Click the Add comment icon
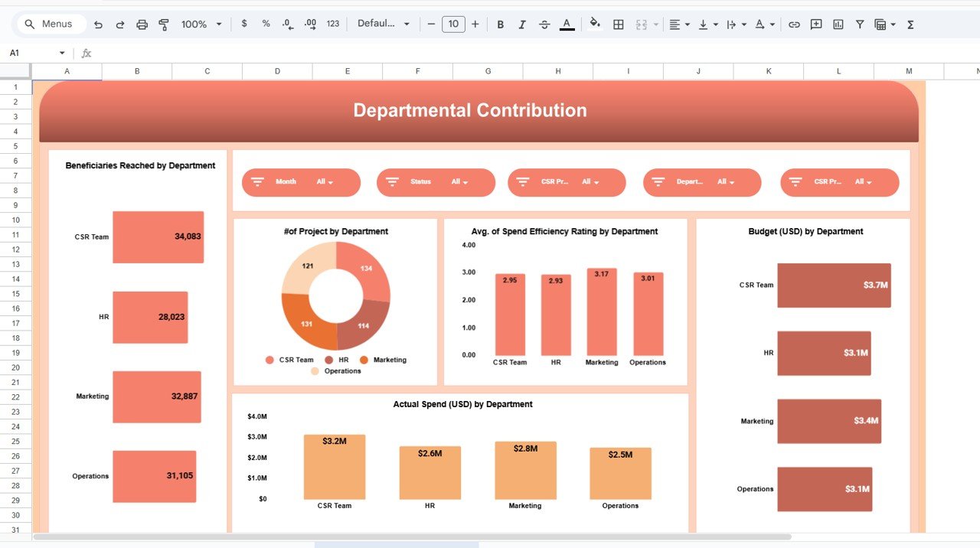 click(816, 24)
